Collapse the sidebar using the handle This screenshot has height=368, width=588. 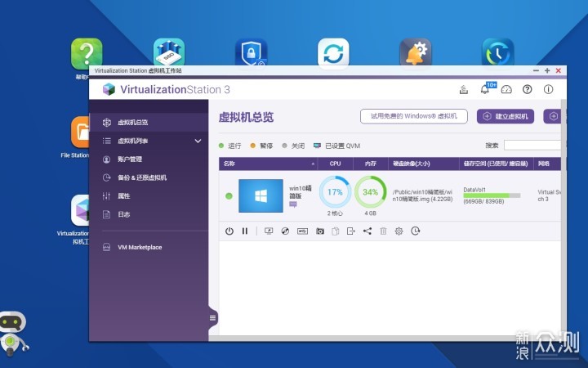pos(213,317)
